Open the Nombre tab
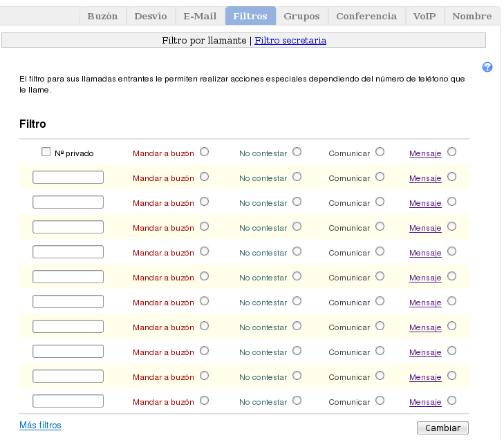The width and height of the screenshot is (504, 440). 472,16
